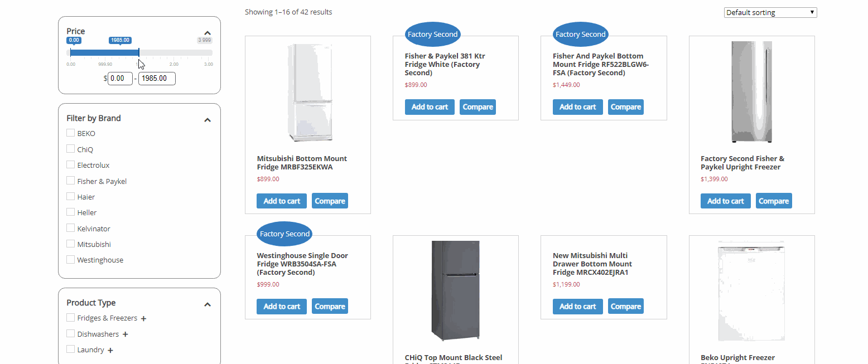Expand Fridges & Freezers plus icon
The width and height of the screenshot is (868, 364).
[143, 319]
